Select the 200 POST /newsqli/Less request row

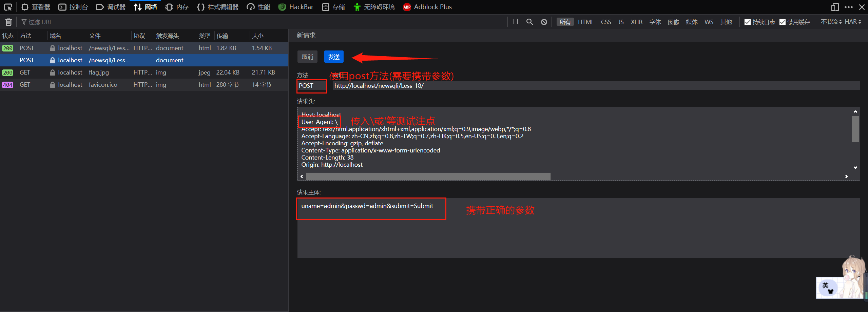(x=144, y=48)
